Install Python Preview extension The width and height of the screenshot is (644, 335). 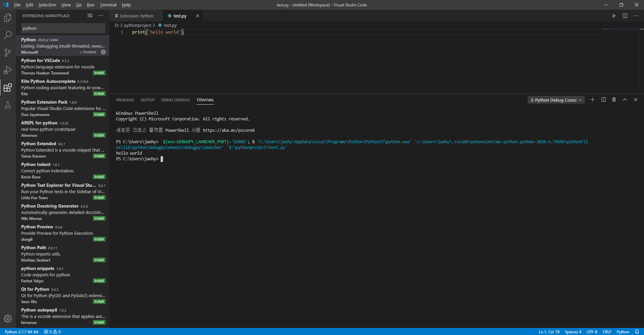point(99,239)
